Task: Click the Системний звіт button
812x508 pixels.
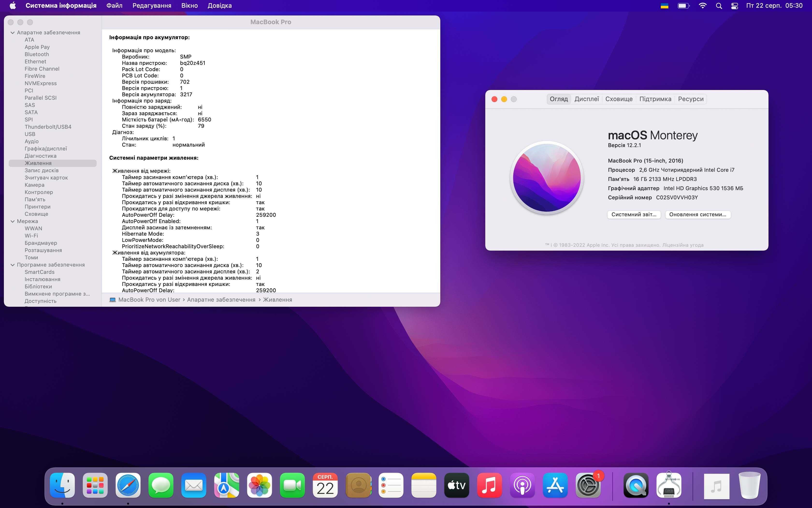Action: coord(634,214)
